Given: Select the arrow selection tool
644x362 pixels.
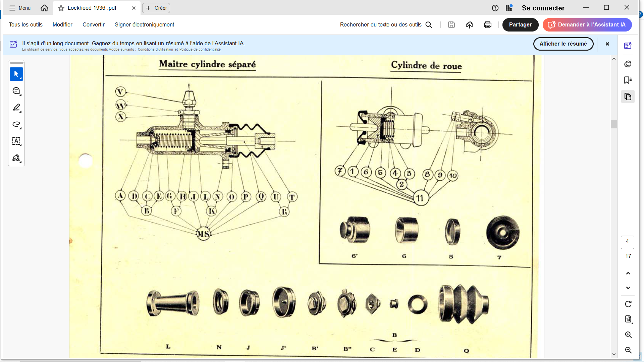Looking at the screenshot, I should (x=16, y=74).
